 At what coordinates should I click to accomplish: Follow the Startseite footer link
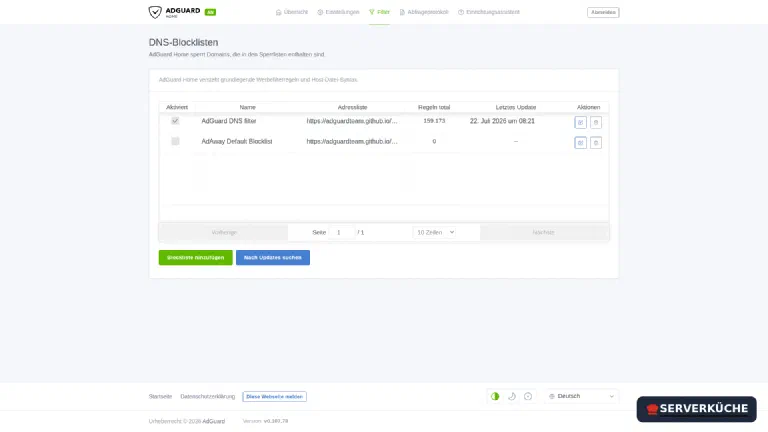(x=160, y=396)
